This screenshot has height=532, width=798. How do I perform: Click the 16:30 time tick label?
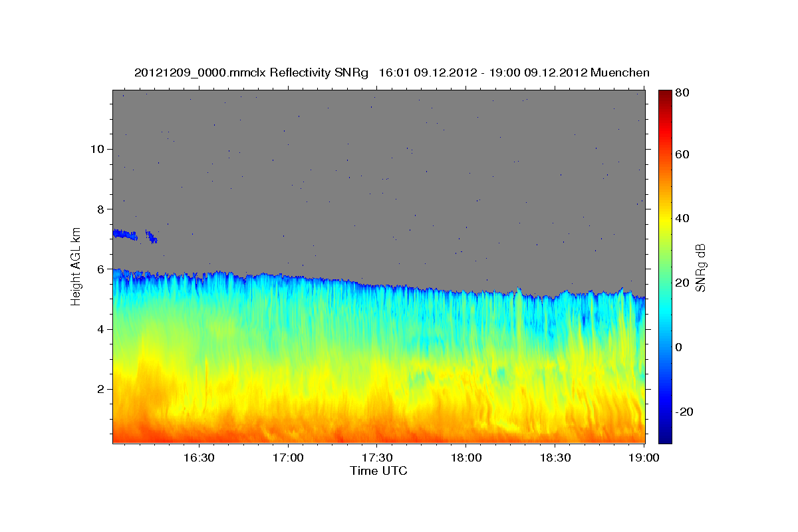199,458
